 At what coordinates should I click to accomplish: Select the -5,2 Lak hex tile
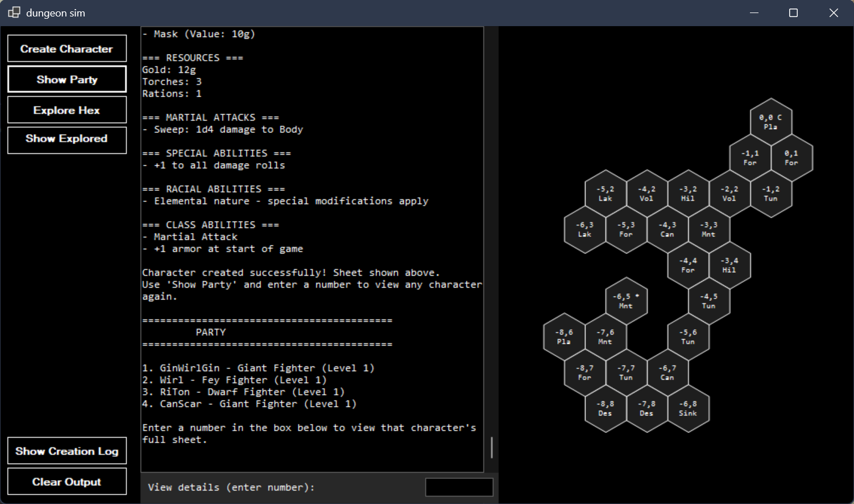[605, 194]
